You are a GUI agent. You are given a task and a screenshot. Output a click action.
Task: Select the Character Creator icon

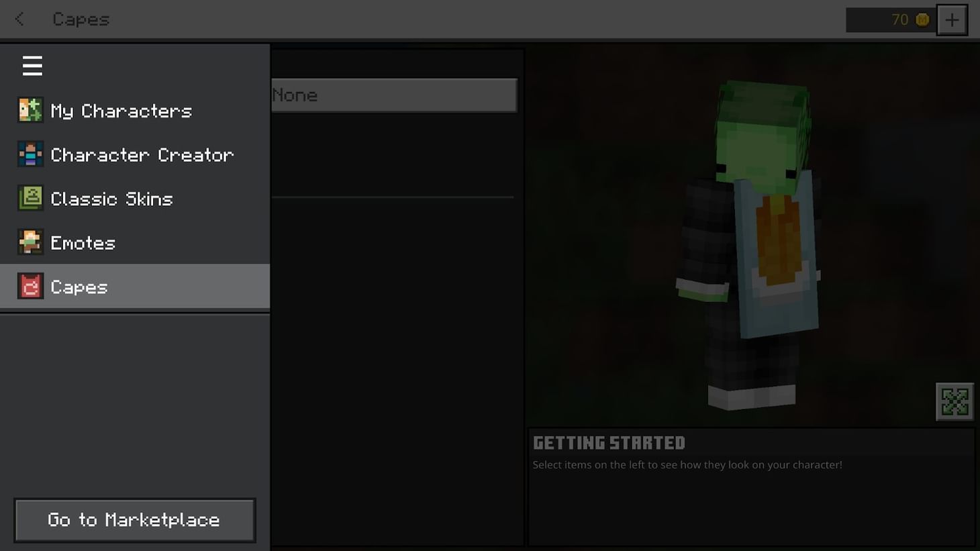pyautogui.click(x=30, y=154)
